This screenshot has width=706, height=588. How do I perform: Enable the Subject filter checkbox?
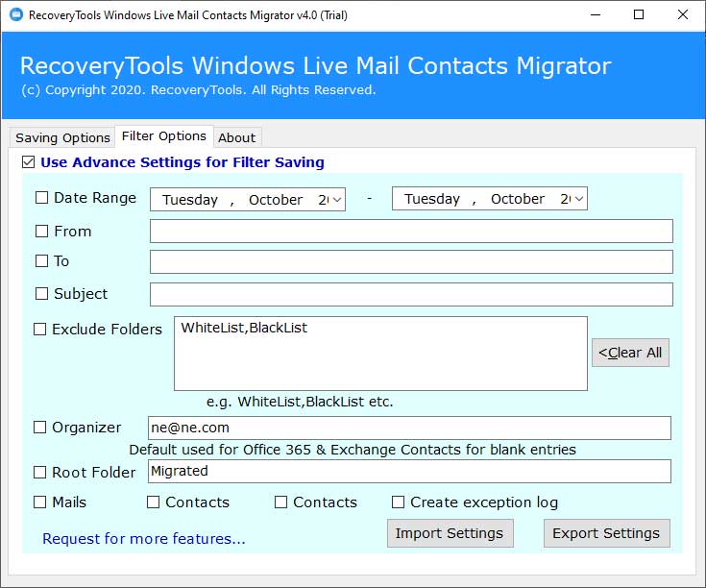pos(42,294)
